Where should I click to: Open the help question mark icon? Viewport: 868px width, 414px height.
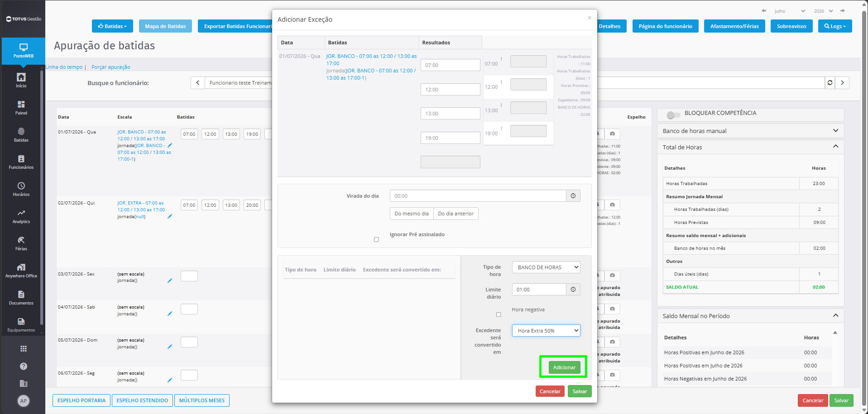pos(24,366)
